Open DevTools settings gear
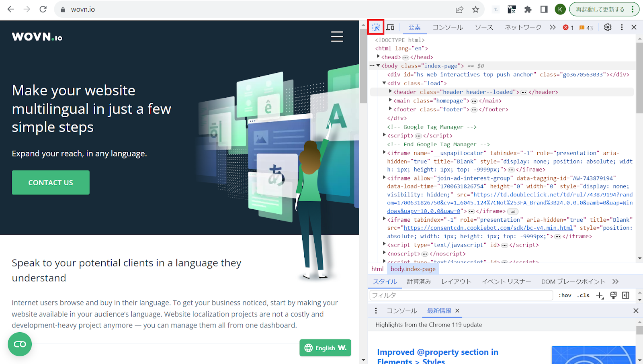Viewport: 643px width, 364px height. [x=608, y=27]
